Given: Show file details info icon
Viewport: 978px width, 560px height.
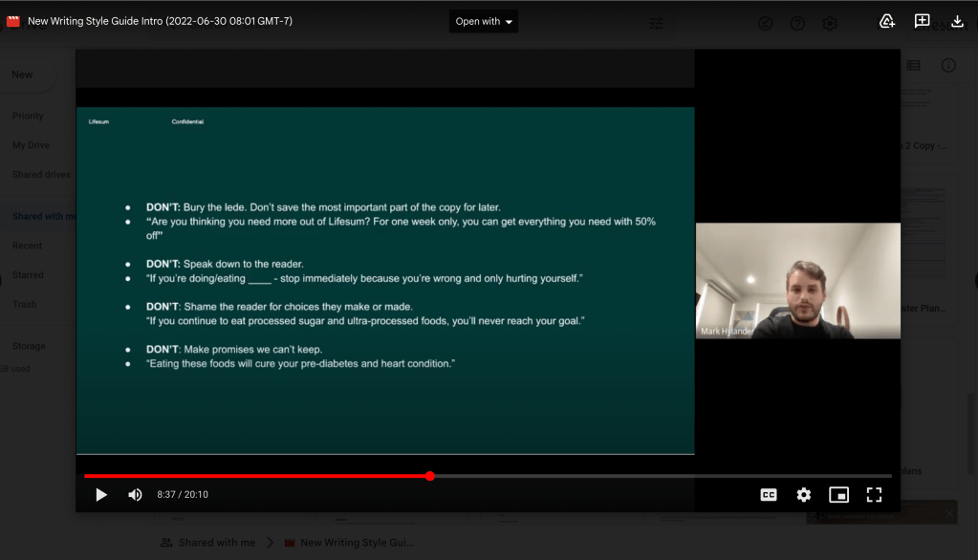Looking at the screenshot, I should [x=948, y=65].
